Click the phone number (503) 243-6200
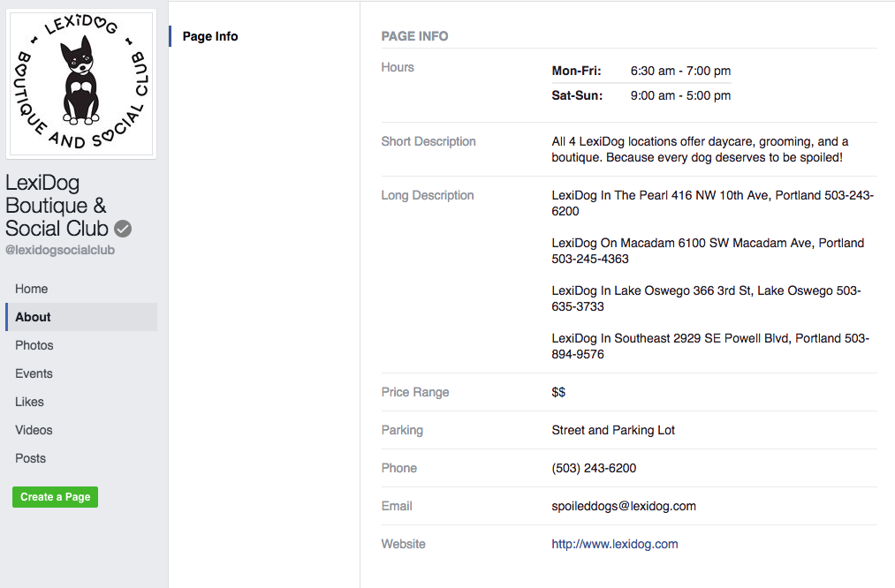 (x=594, y=468)
